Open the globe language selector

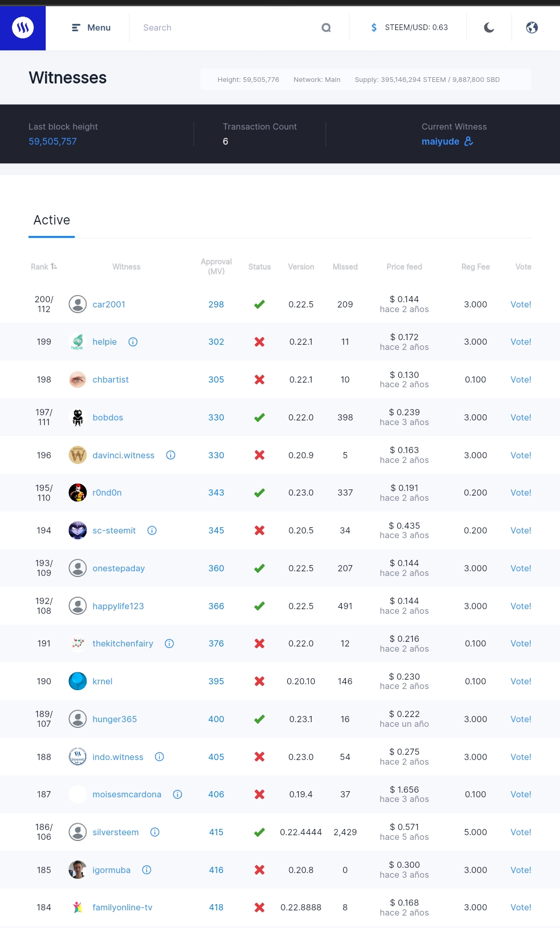tap(532, 27)
